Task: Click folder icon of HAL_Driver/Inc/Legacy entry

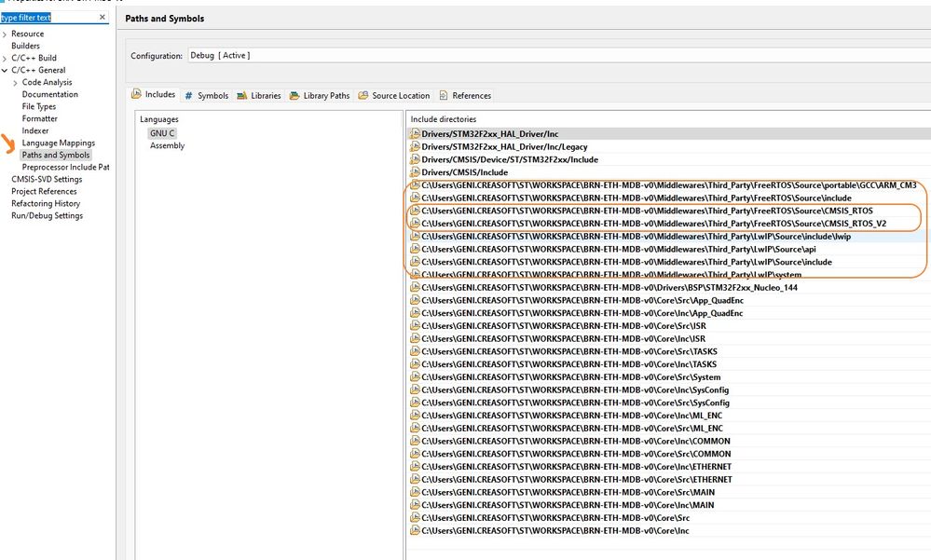Action: [415, 146]
